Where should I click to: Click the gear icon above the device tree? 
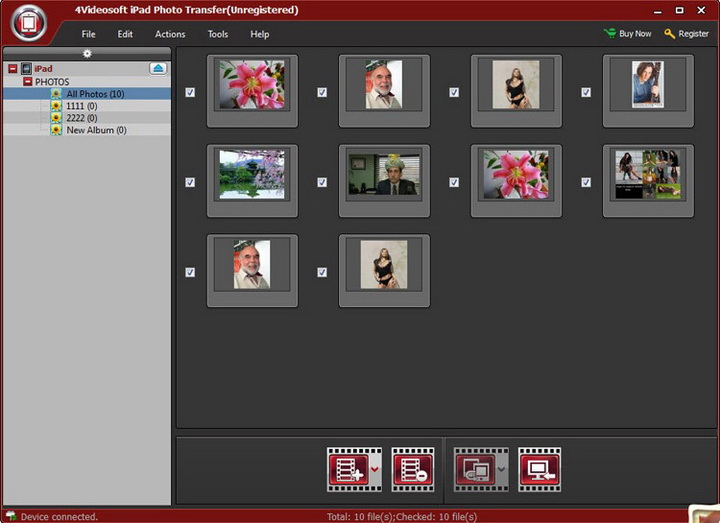87,53
